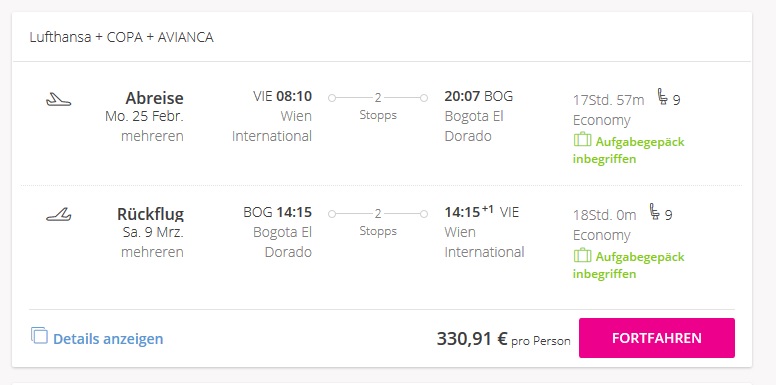This screenshot has width=776, height=385.
Task: Click the green luggage icon for the outbound flight
Action: click(582, 140)
